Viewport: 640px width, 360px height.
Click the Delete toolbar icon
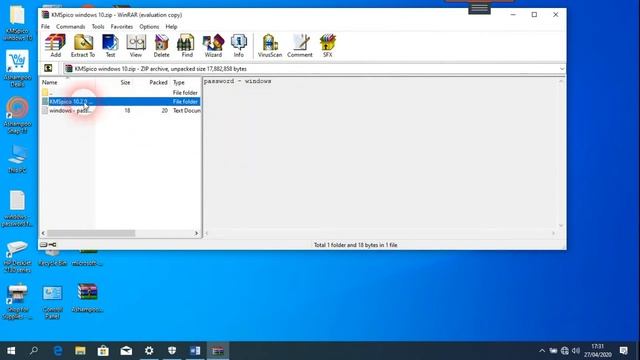(x=161, y=45)
